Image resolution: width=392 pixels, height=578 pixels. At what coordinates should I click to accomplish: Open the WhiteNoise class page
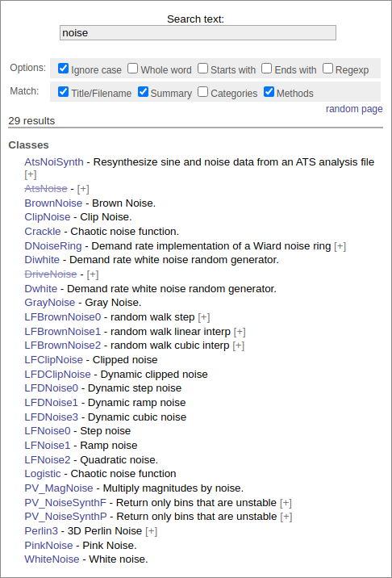click(52, 559)
